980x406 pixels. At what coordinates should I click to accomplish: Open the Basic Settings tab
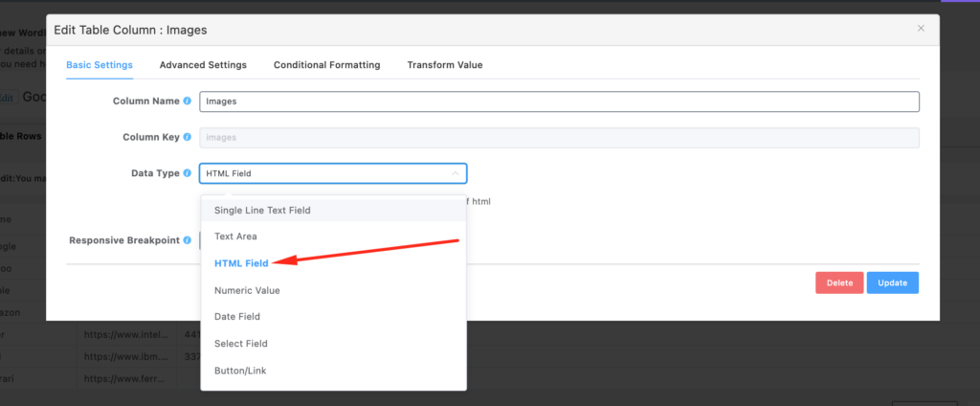coord(100,65)
